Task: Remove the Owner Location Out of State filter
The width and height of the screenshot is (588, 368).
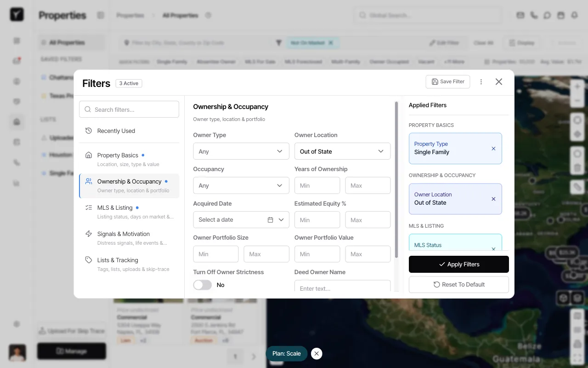Action: [493, 199]
